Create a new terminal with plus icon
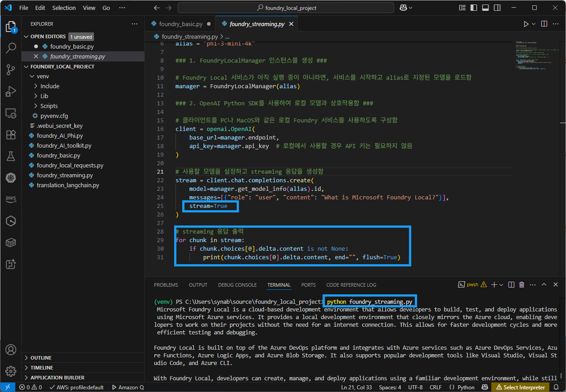The height and width of the screenshot is (392, 566). tap(494, 284)
